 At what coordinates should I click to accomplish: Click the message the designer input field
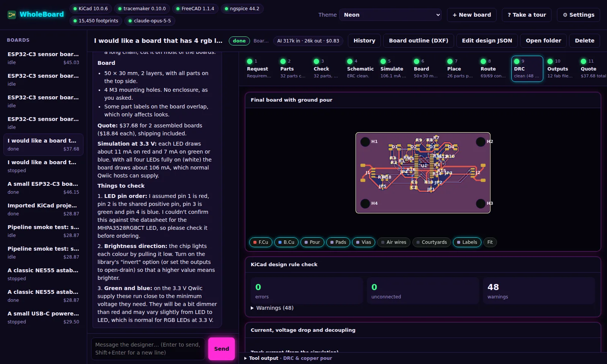[148, 348]
